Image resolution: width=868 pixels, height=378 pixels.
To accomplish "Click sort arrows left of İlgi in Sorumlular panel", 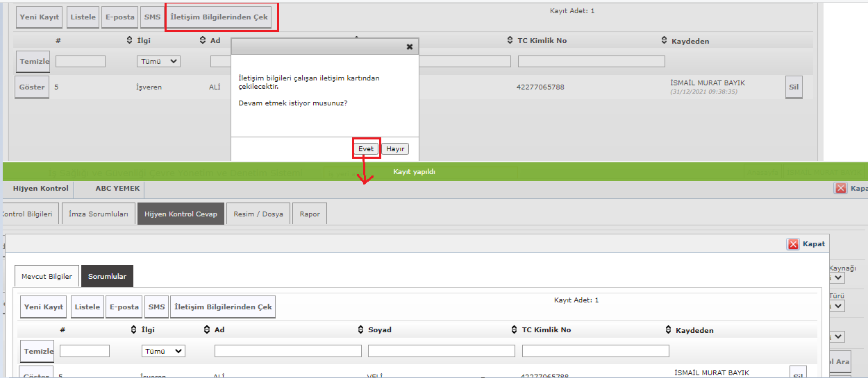I will (x=134, y=329).
